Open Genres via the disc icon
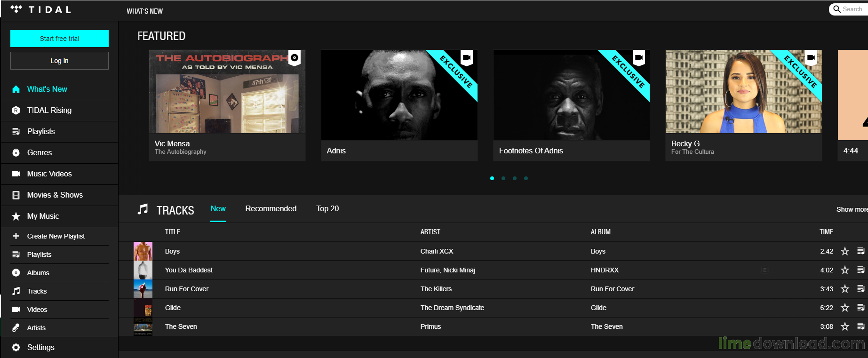 [16, 153]
